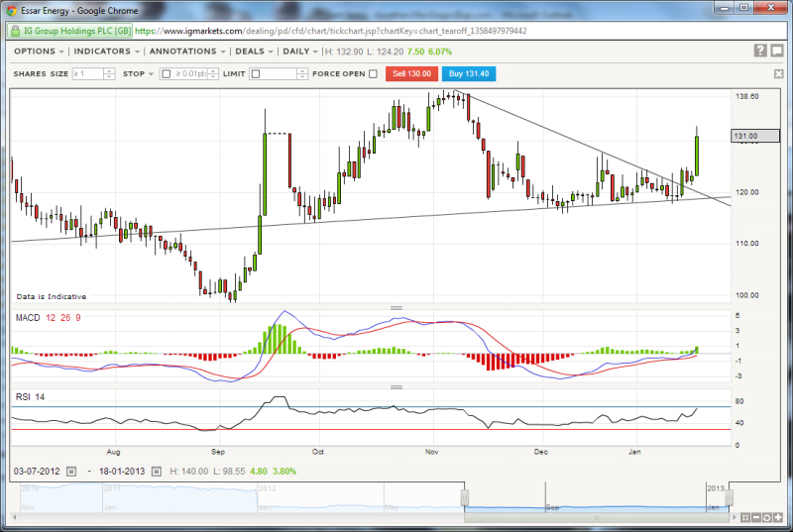The height and width of the screenshot is (532, 793).
Task: Click the comment speech bubble icon
Action: pyautogui.click(x=777, y=51)
